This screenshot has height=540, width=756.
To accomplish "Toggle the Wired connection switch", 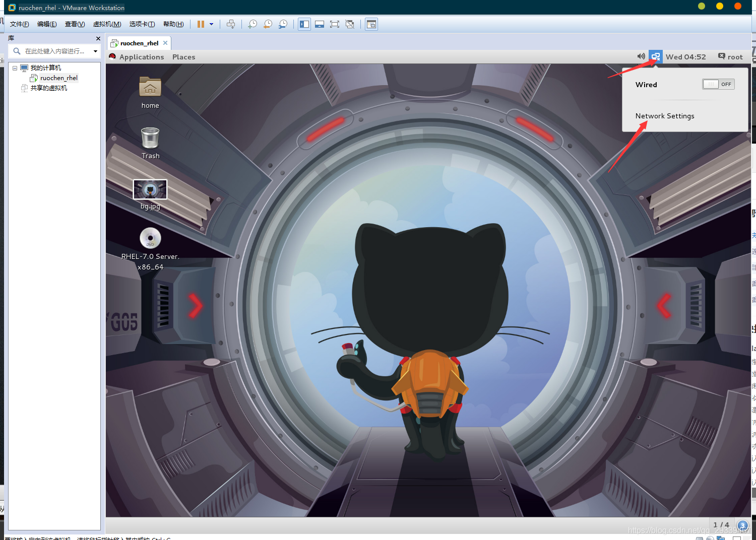I will (x=718, y=84).
